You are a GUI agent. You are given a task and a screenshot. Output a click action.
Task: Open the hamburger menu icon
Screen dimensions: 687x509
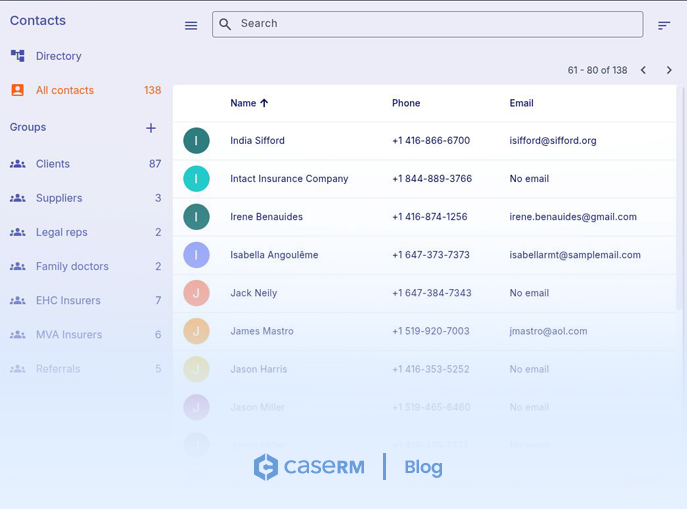191,25
